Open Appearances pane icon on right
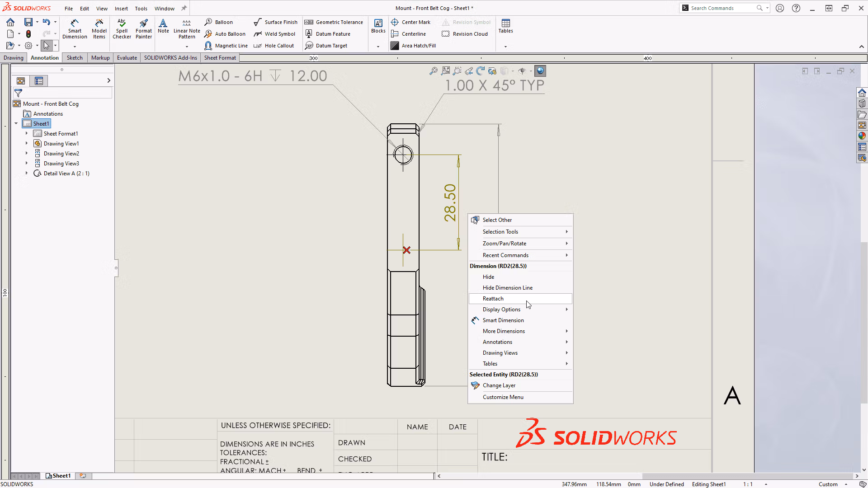868x488 pixels. tap(862, 136)
